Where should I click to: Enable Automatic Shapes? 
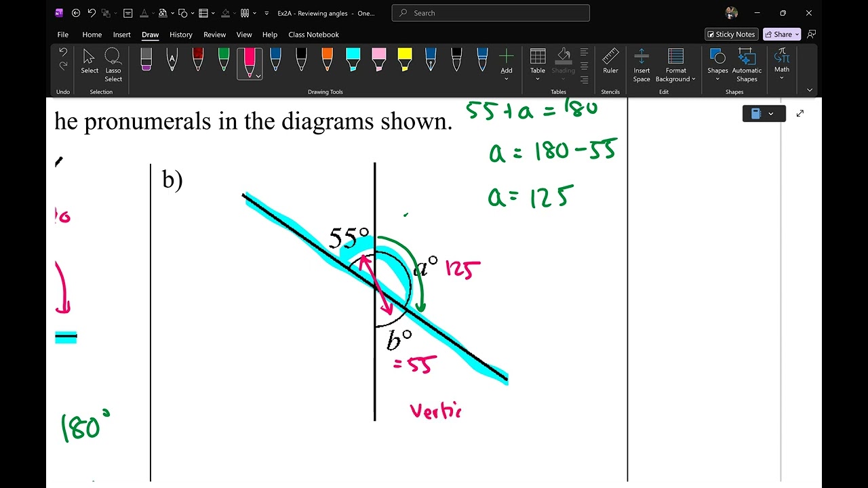747,64
